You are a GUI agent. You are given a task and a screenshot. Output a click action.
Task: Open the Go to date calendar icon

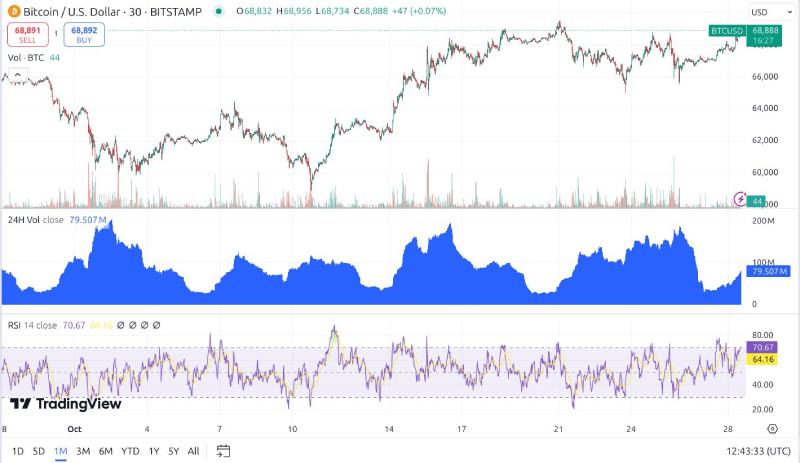tap(223, 451)
